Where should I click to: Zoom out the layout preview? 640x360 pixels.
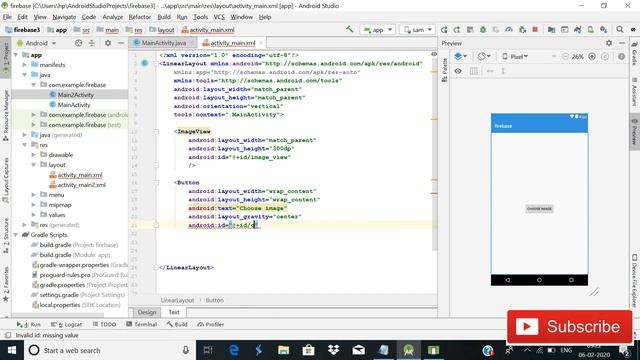tap(565, 57)
